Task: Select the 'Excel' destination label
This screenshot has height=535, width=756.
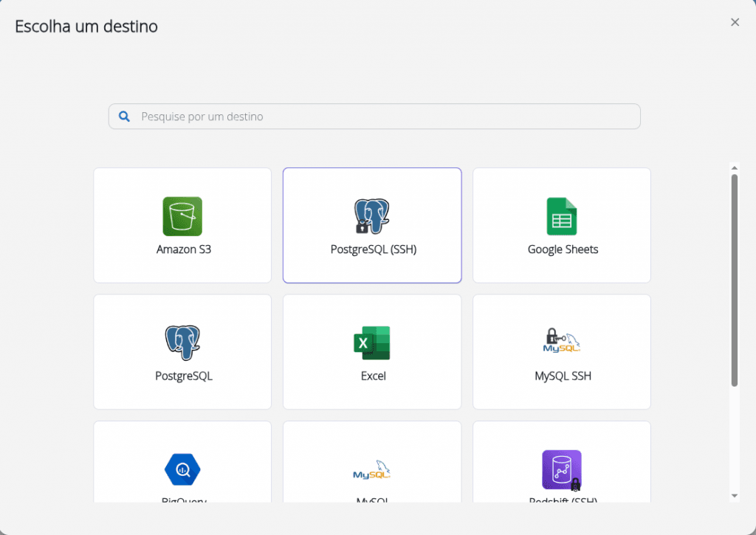Action: (x=373, y=376)
